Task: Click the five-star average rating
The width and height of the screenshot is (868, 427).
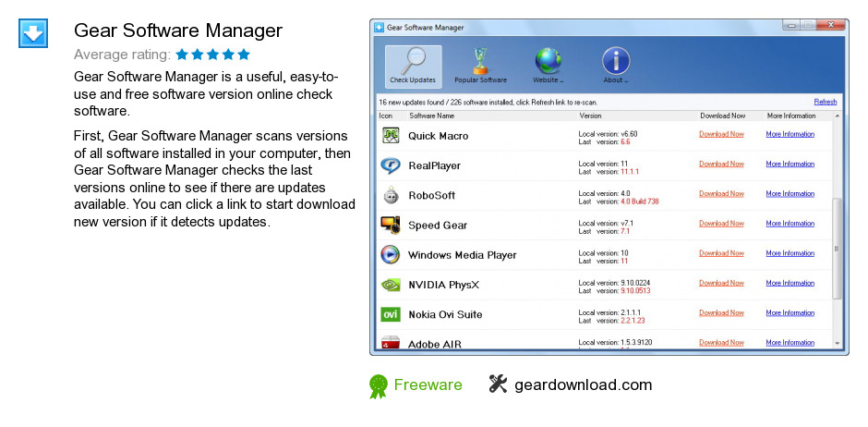Action: (x=212, y=55)
